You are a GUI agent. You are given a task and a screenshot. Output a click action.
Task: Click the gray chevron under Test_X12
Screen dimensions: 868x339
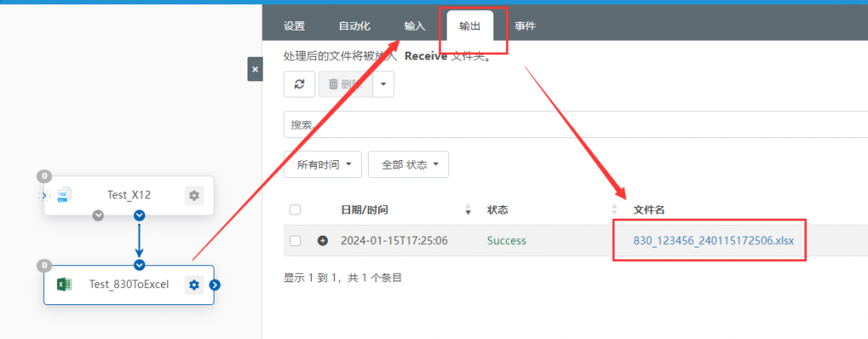coord(98,215)
